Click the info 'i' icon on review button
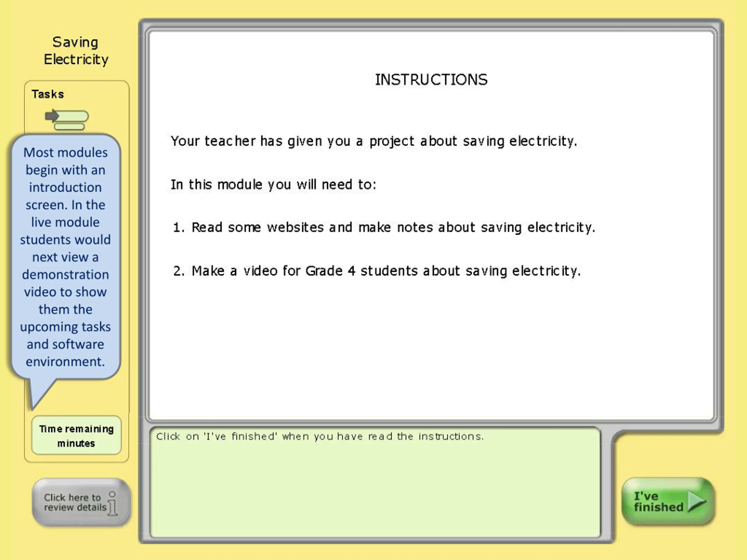The height and width of the screenshot is (560, 747). pyautogui.click(x=113, y=504)
